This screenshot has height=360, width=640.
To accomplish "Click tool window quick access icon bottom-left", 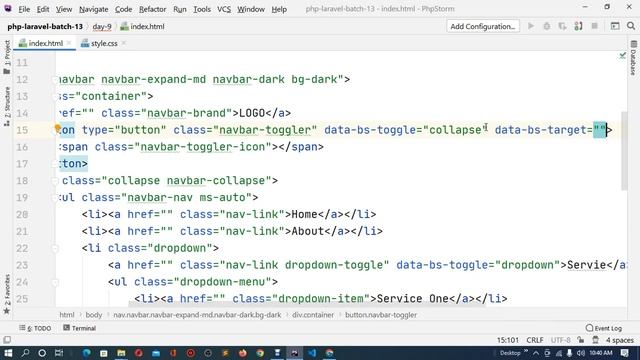I will click(x=7, y=340).
